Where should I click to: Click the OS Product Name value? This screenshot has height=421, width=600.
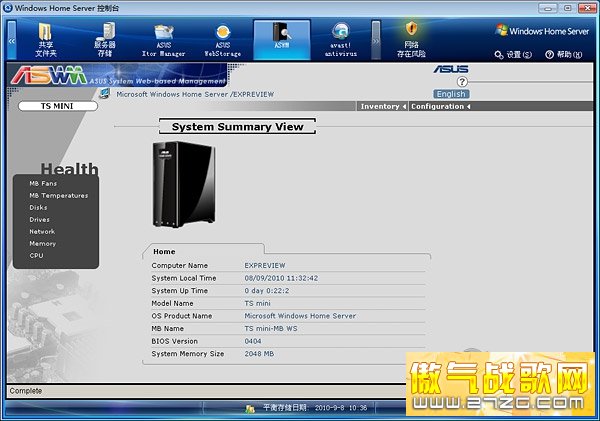pos(300,316)
